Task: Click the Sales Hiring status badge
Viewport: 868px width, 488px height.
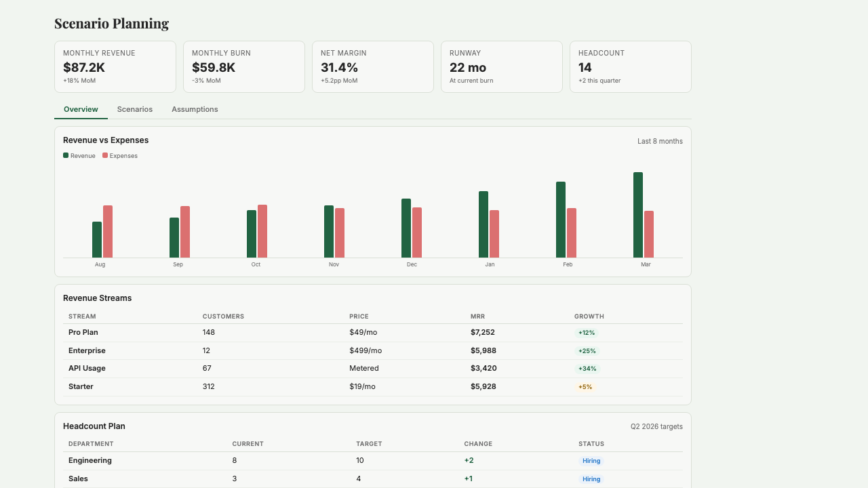Action: [x=591, y=479]
